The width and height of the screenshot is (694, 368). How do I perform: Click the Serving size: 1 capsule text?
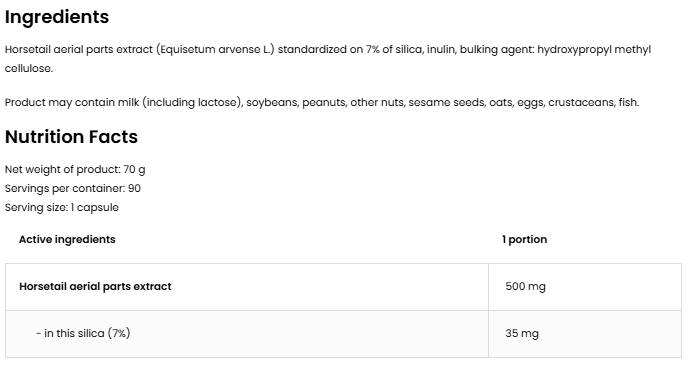[x=62, y=208]
